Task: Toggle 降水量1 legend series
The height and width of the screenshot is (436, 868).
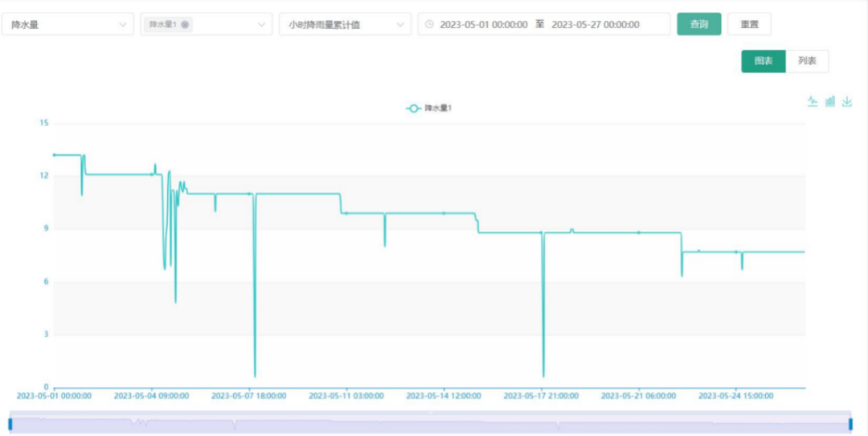Action: pyautogui.click(x=429, y=108)
